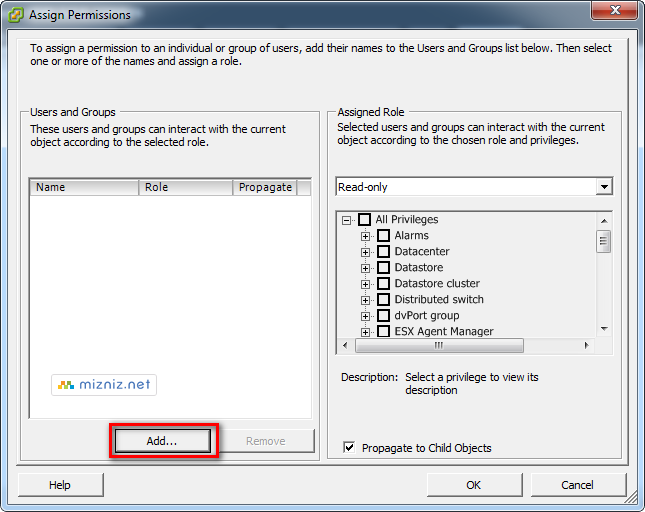Screen dimensions: 645x512
Task: Expand the Datastore cluster node
Action: pos(365,284)
